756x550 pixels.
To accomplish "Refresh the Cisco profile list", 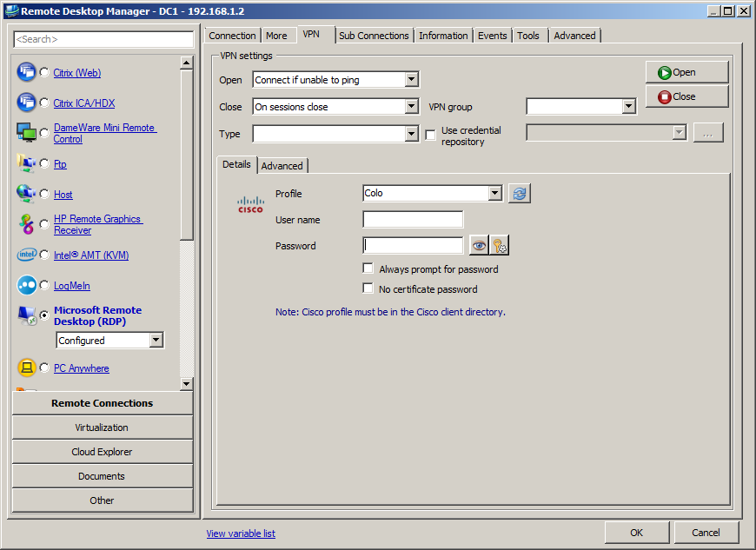I will 520,193.
